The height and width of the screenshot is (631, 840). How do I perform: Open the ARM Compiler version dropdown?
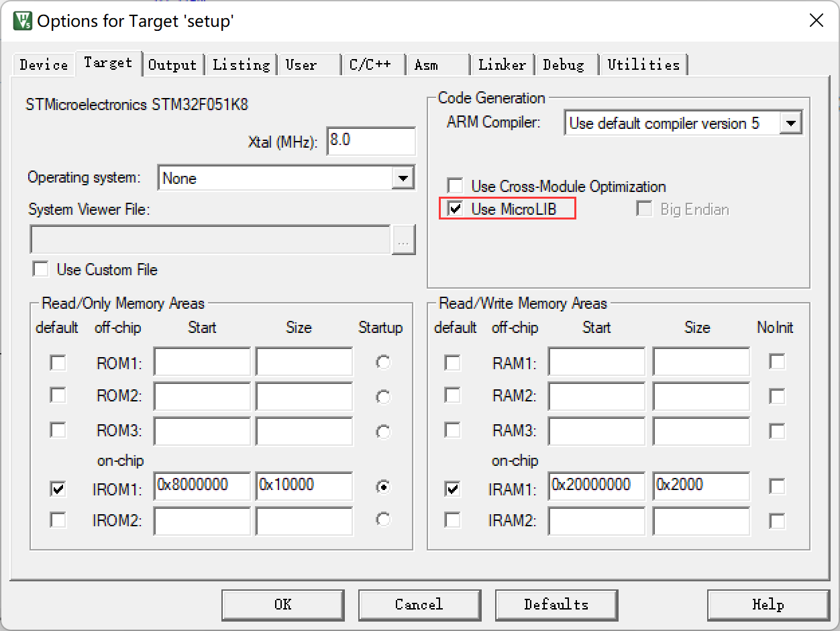pos(791,124)
